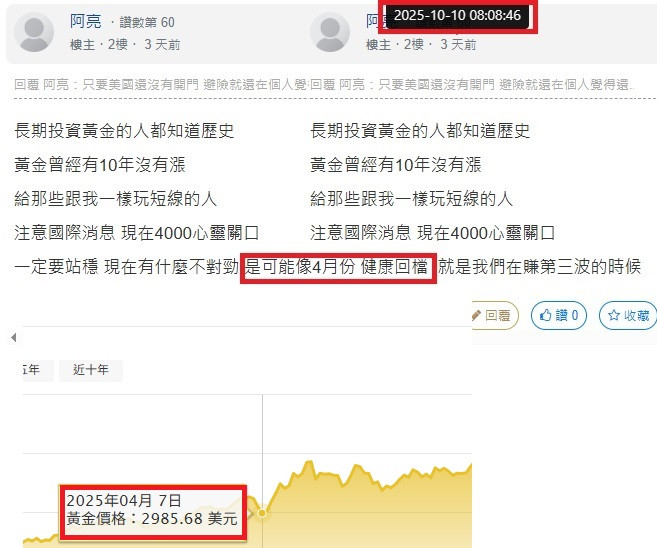Open 阿亮 username profile link on left
The image size is (657, 548).
pos(85,21)
